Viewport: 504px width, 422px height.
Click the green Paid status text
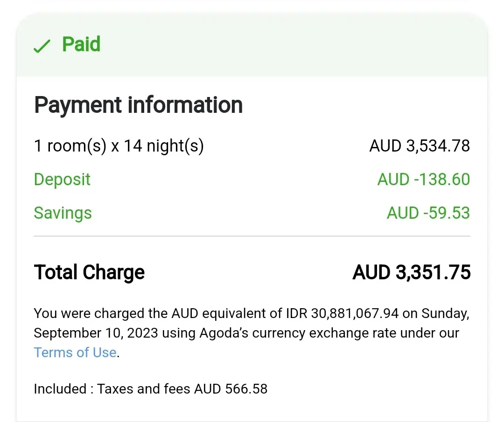point(81,44)
